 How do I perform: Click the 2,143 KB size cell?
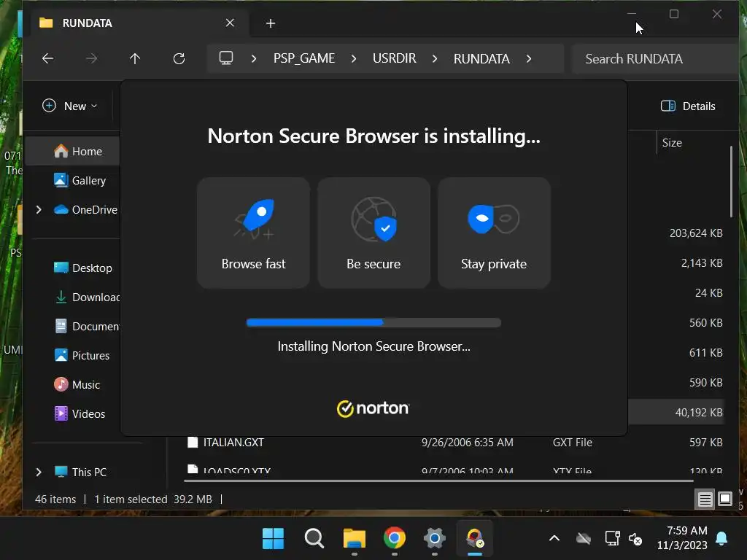coord(702,262)
